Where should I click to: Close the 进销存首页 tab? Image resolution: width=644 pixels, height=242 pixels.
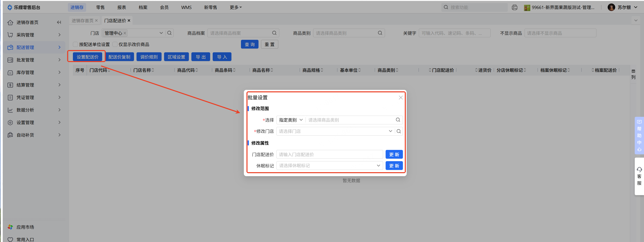click(x=96, y=21)
